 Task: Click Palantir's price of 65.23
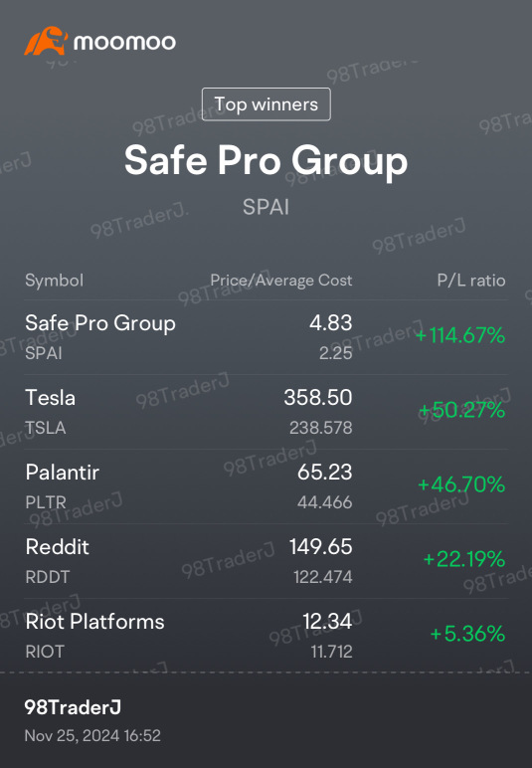tap(324, 473)
